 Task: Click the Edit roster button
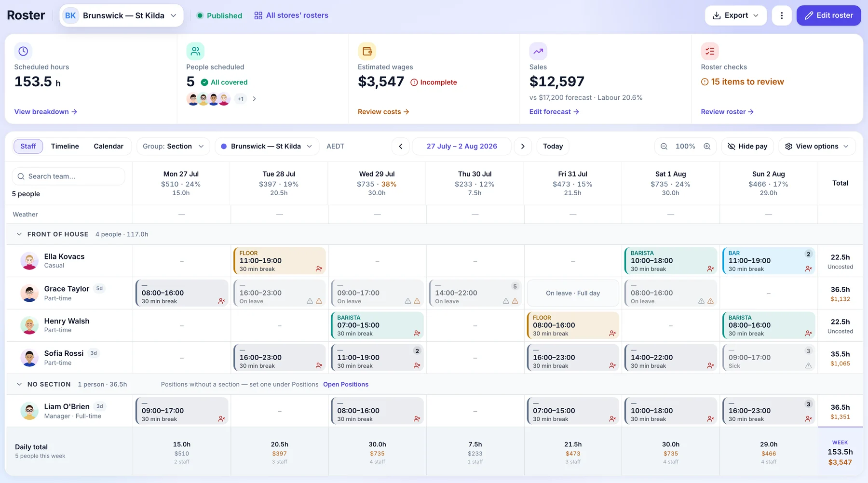[x=828, y=15]
